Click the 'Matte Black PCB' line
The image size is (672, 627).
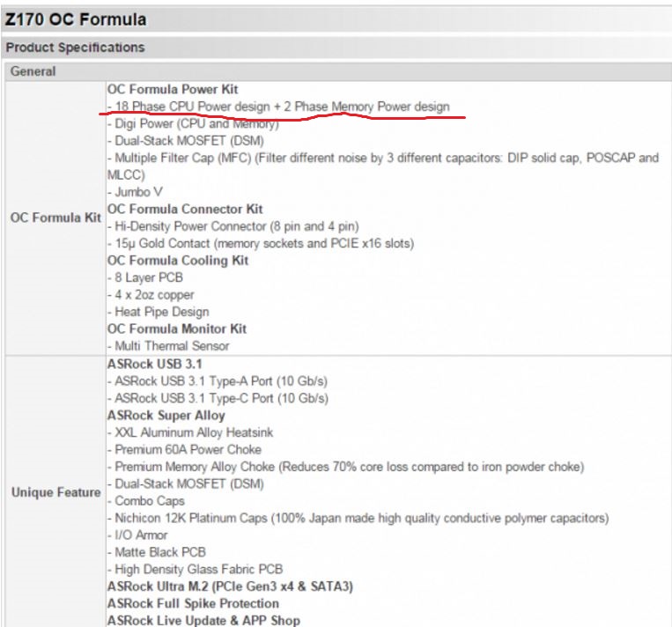[x=157, y=552]
